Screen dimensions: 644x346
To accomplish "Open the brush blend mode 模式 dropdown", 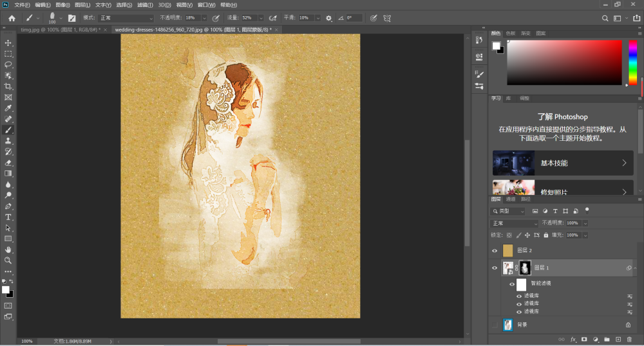I will (x=126, y=18).
